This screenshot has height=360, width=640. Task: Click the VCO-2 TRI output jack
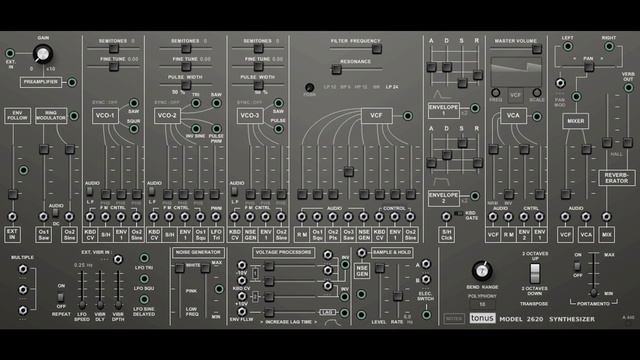(196, 103)
